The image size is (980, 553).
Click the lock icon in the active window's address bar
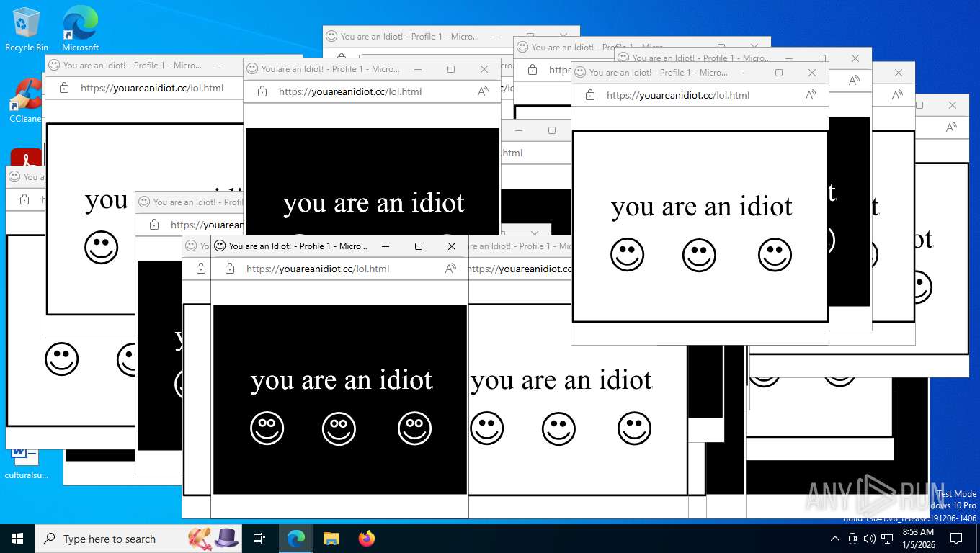tap(230, 269)
